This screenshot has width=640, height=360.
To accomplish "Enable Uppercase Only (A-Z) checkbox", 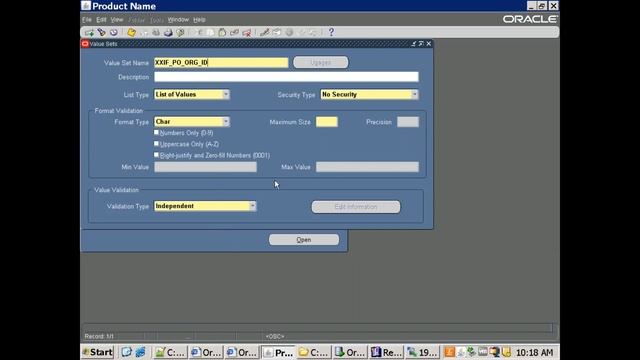I will [x=156, y=144].
